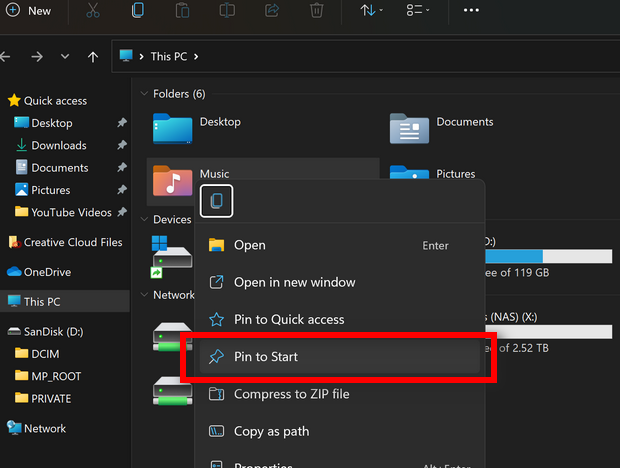Go back with the left arrow
Image resolution: width=620 pixels, height=468 pixels.
[x=5, y=57]
